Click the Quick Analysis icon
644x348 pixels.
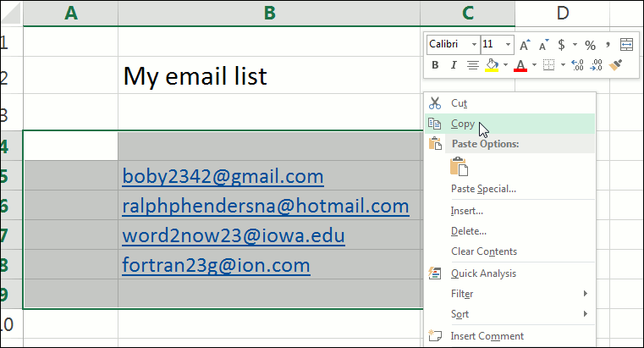point(434,273)
